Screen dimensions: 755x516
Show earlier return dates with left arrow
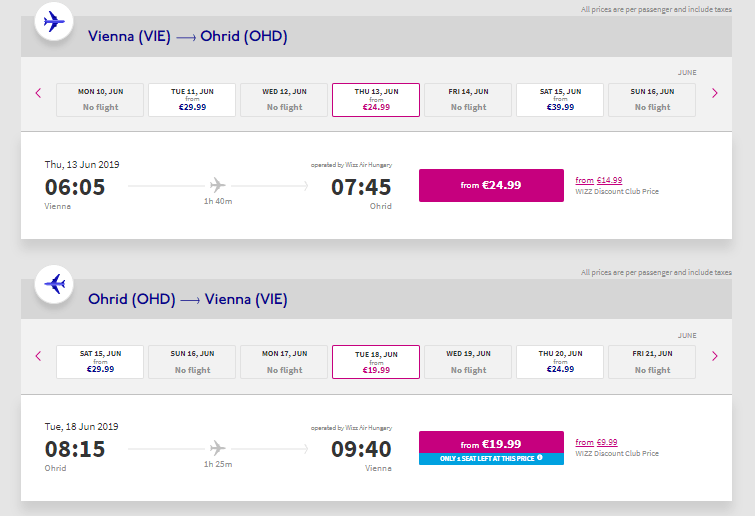pyautogui.click(x=38, y=356)
